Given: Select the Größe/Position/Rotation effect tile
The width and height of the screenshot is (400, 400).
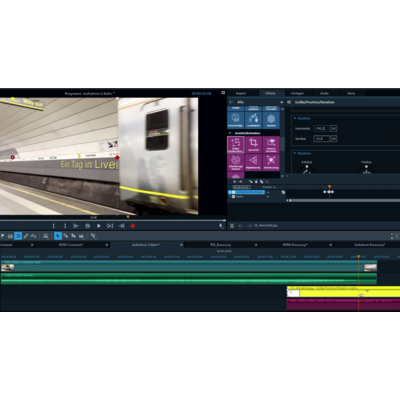Looking at the screenshot, I should click(236, 145).
